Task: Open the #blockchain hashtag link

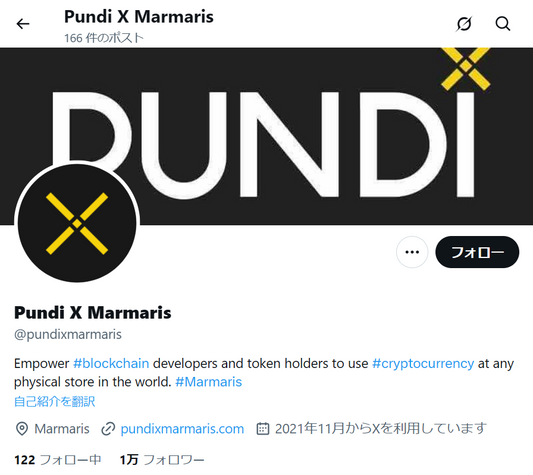Action: (111, 363)
